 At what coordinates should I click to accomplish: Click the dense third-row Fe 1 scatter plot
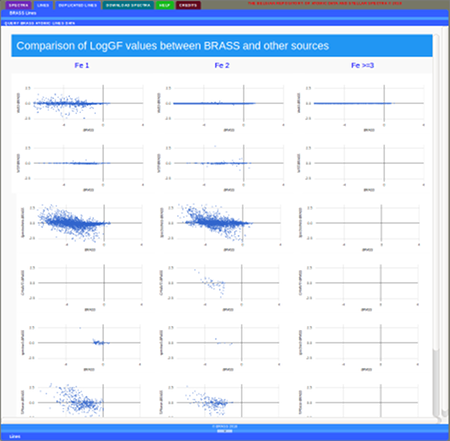click(82, 227)
